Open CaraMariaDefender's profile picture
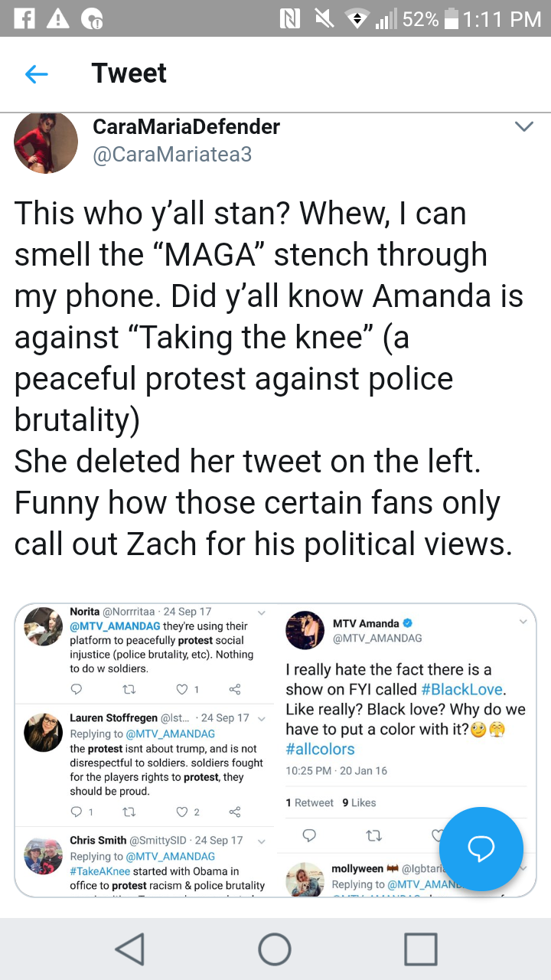This screenshot has width=551, height=980. click(46, 142)
